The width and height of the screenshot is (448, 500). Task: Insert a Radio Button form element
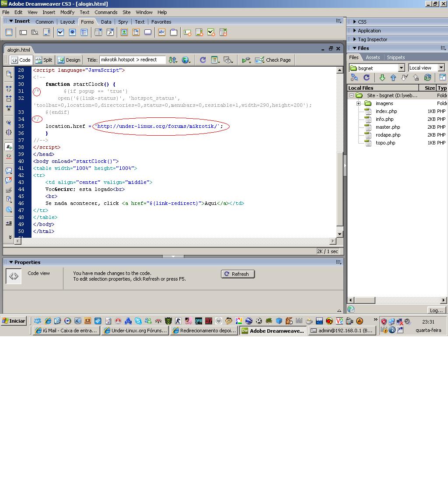tap(72, 32)
